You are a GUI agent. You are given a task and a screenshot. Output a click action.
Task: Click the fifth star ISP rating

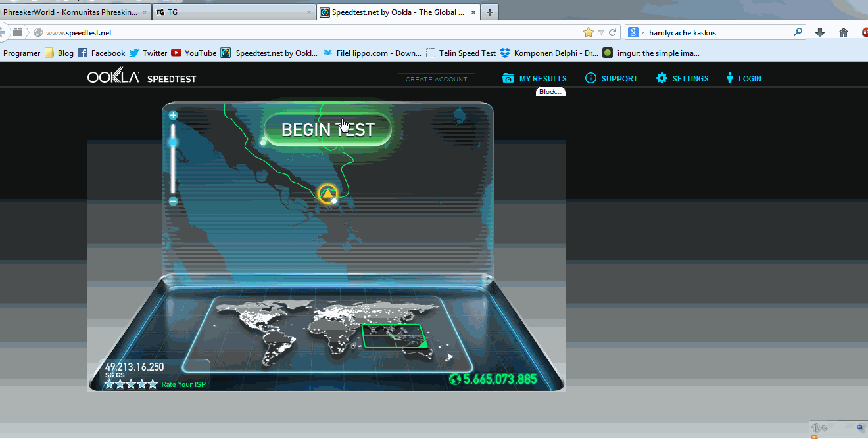153,384
